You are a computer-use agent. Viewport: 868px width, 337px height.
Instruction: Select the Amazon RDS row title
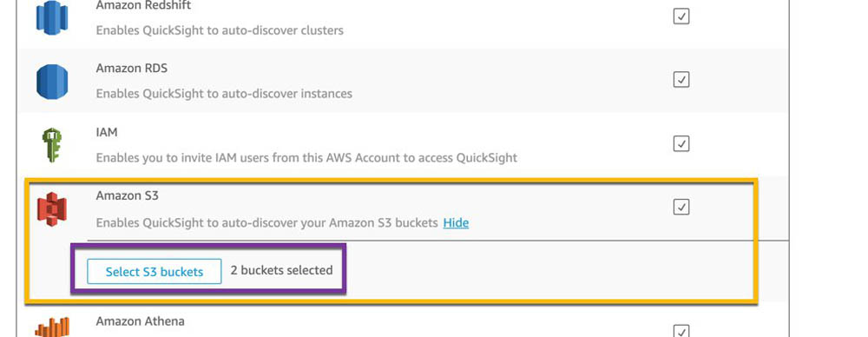coord(132,68)
